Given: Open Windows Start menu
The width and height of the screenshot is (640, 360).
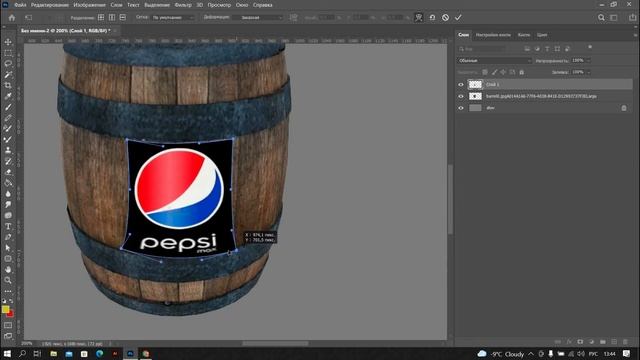Looking at the screenshot, I should pyautogui.click(x=7, y=354).
